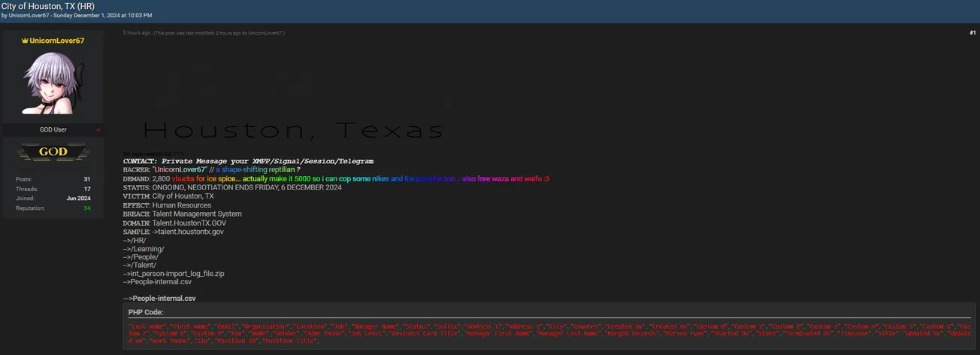Open UnicornLover67 profile from sidebar username
The height and width of the screenshot is (355, 980).
[x=57, y=41]
